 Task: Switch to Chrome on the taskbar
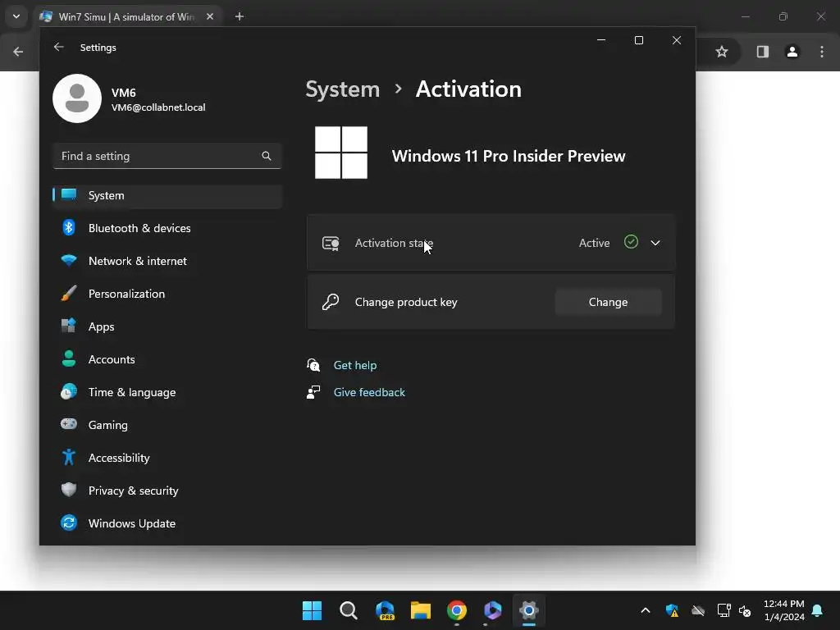pyautogui.click(x=457, y=610)
